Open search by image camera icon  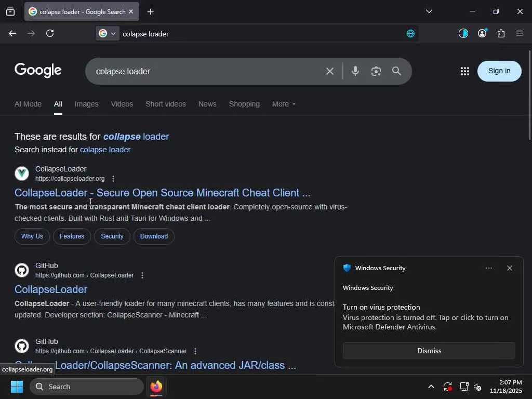376,71
